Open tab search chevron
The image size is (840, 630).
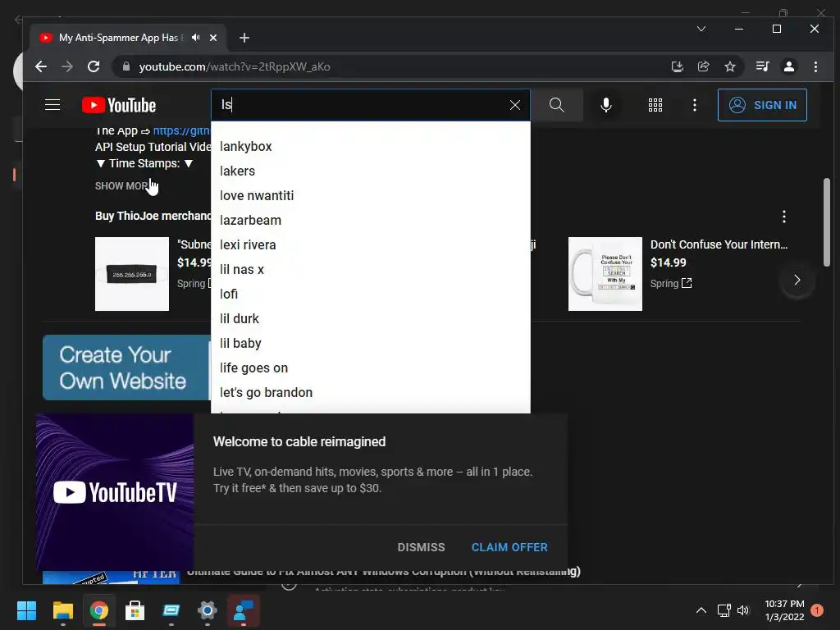point(701,29)
